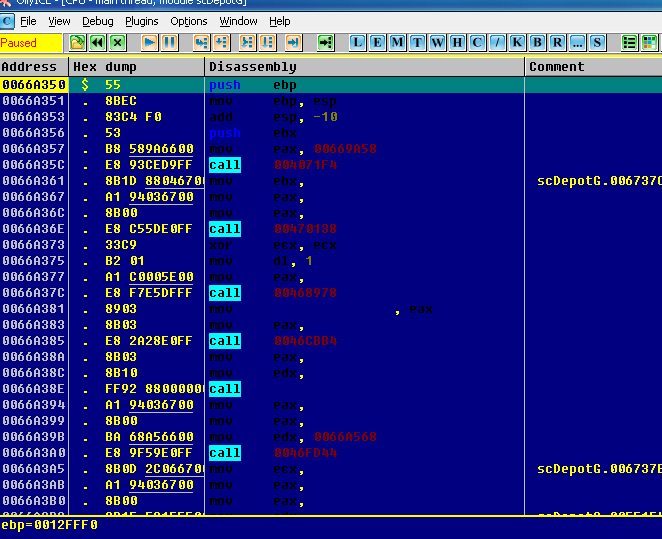Select address row 0066A39B
662x539 pixels.
tap(34, 437)
